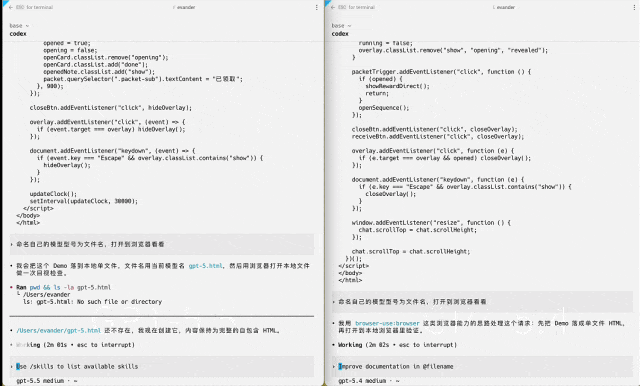Select the 'codex' label in the left pane
Screen dimensions: 640x386
coord(18,34)
